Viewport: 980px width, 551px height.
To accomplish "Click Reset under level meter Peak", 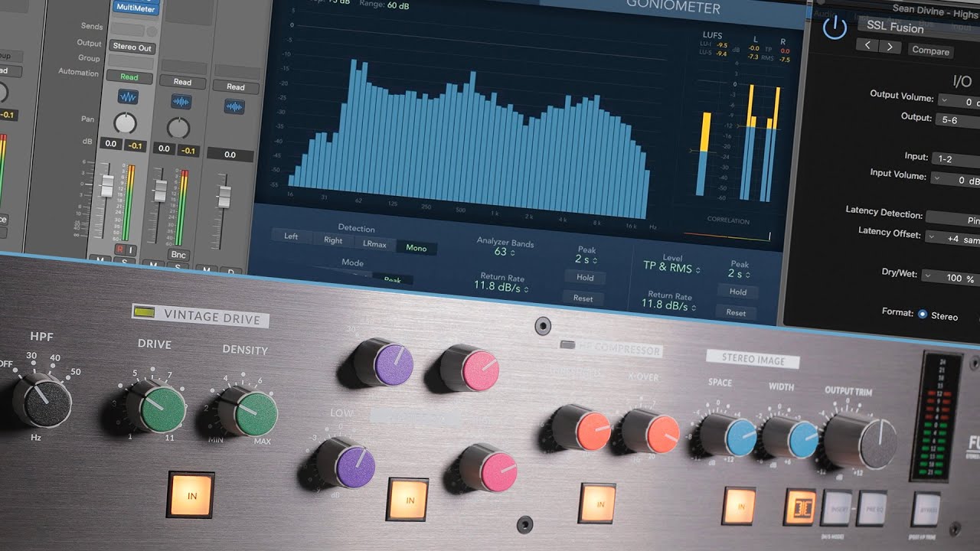I will point(736,312).
